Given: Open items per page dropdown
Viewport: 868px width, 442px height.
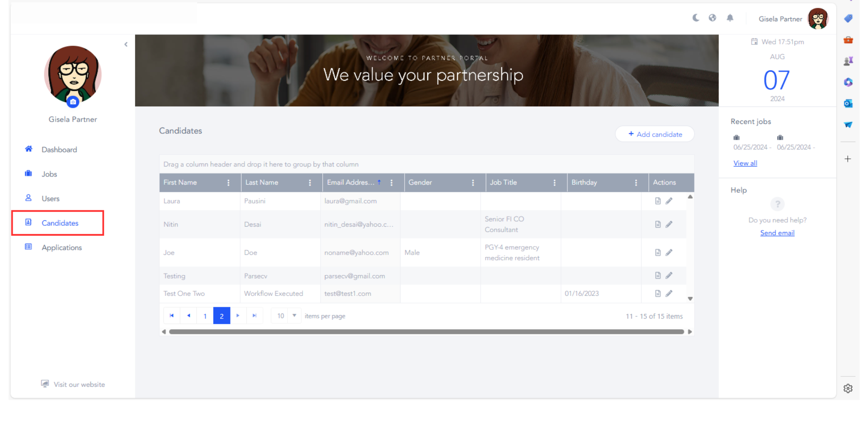Looking at the screenshot, I should pos(286,316).
